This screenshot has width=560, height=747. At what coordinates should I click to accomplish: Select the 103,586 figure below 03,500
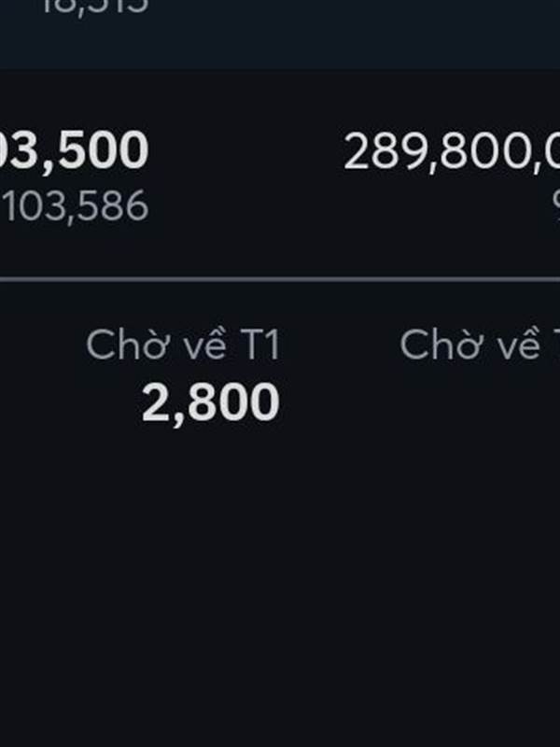[x=77, y=206]
